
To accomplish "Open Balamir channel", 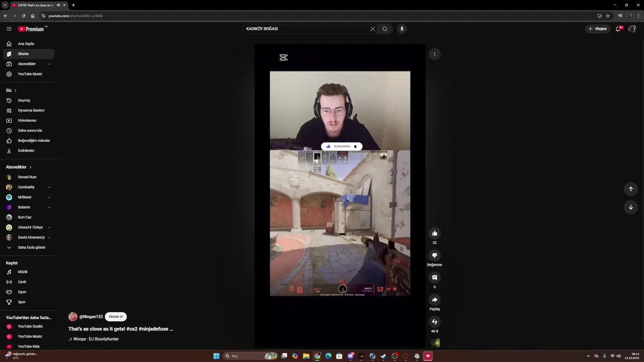I will point(29,207).
